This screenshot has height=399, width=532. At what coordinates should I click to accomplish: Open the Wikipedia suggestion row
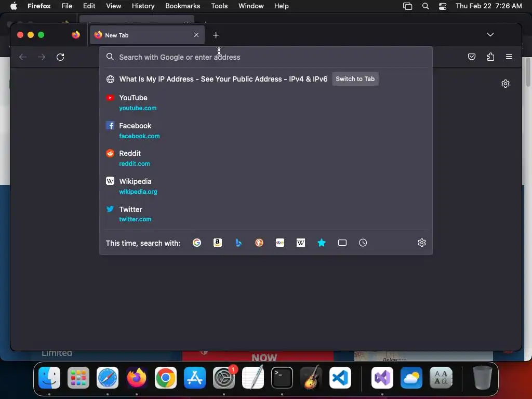266,187
